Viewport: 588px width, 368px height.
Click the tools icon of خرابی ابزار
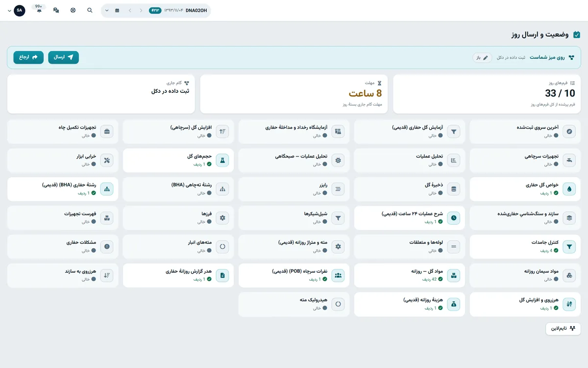coord(107,160)
